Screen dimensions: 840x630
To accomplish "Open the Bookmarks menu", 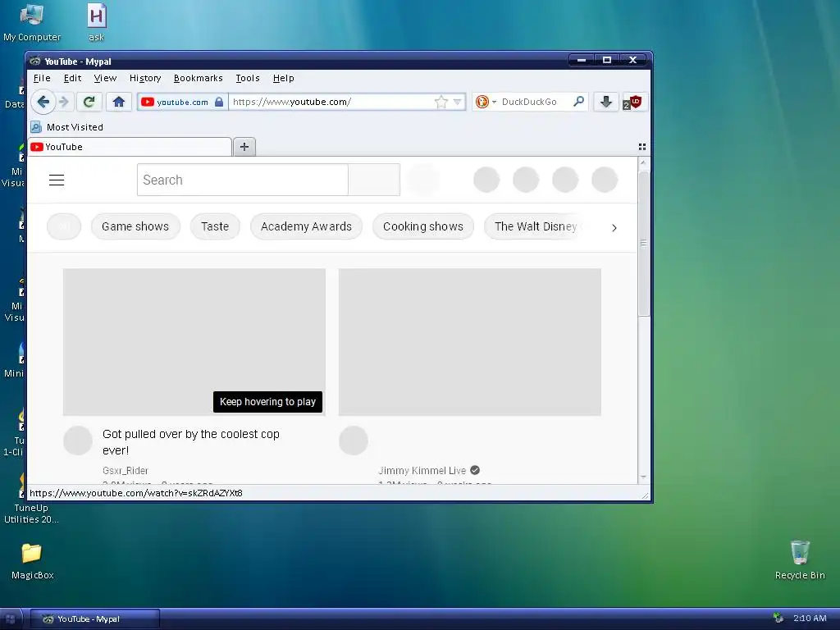I will tap(199, 78).
